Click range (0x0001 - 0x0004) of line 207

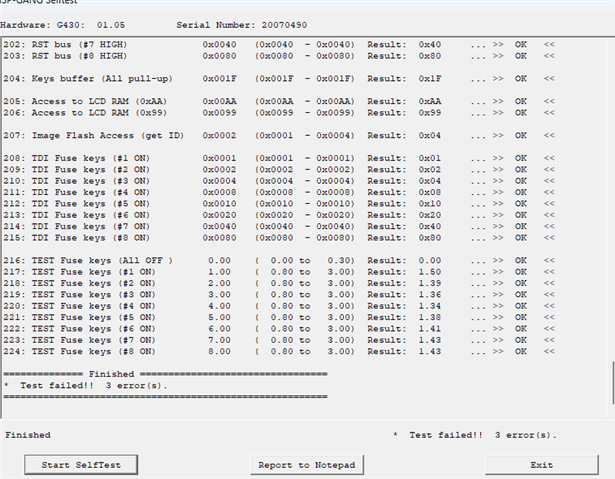(305, 135)
